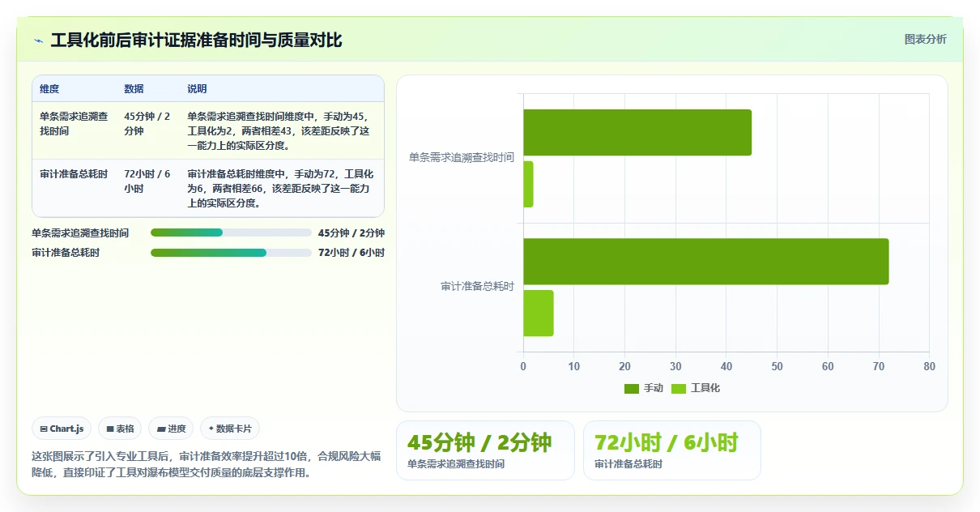Click the chart y-axis label 审计准备总耗时
This screenshot has width=980, height=512.
(x=478, y=287)
